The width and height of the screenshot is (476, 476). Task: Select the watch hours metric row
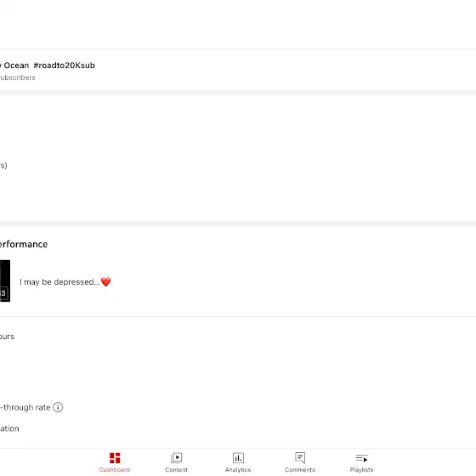(x=238, y=337)
